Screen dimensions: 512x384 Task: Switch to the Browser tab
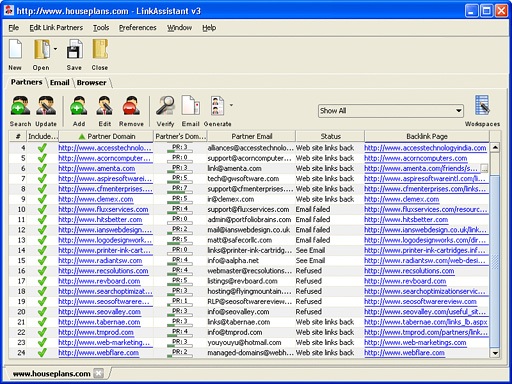(91, 82)
